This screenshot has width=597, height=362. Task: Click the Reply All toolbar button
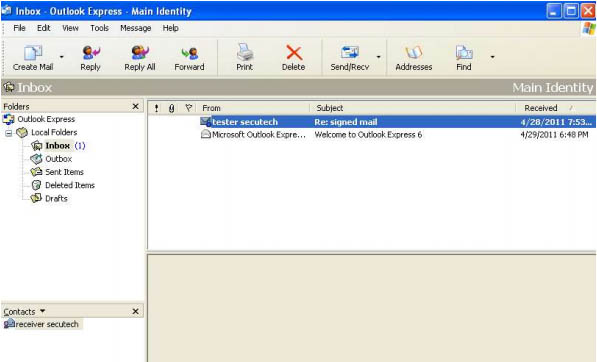pos(140,58)
